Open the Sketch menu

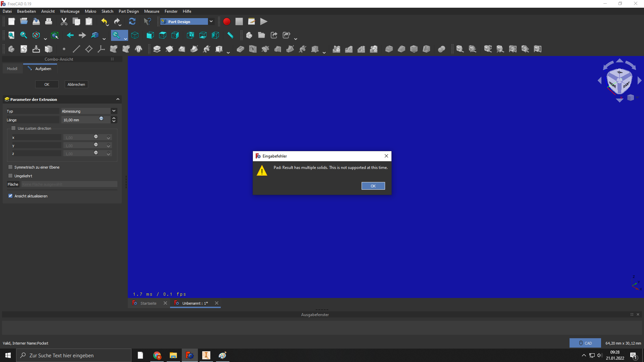pos(107,11)
